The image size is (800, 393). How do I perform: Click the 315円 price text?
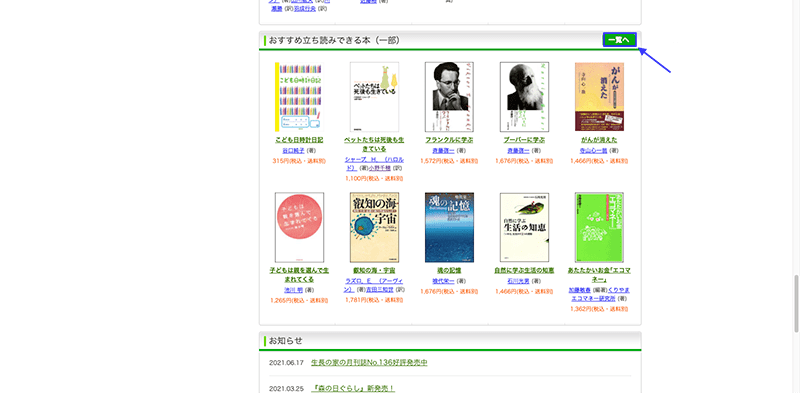pos(299,161)
